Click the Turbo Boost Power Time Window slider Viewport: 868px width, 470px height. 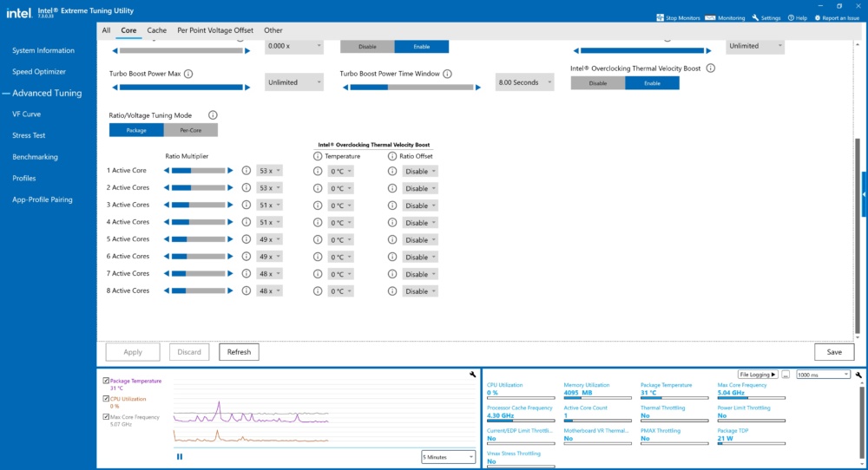tap(411, 88)
